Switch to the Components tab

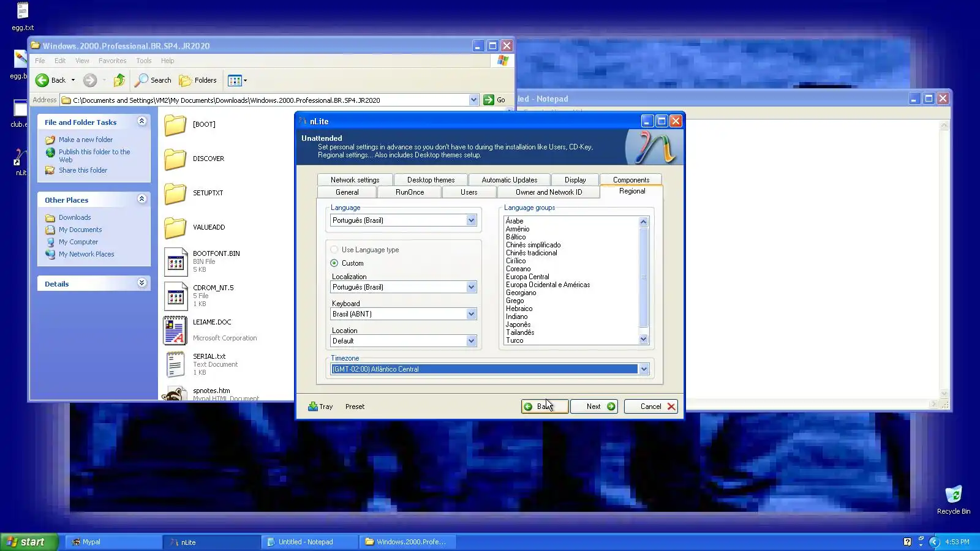coord(631,180)
